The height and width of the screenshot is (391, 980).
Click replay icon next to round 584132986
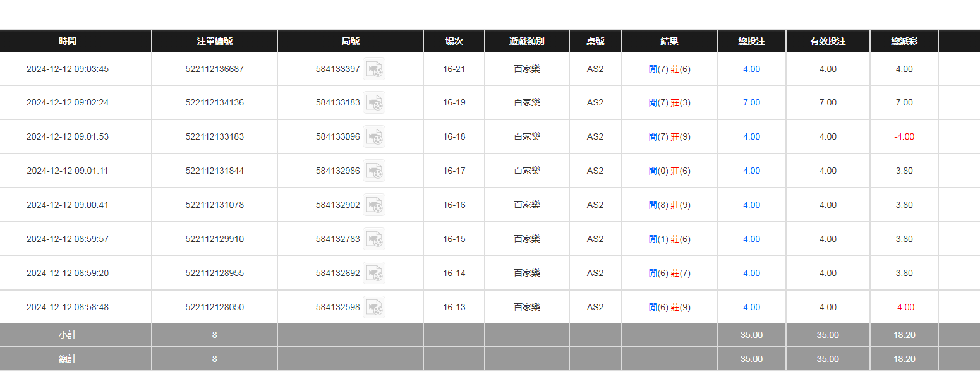pyautogui.click(x=374, y=171)
